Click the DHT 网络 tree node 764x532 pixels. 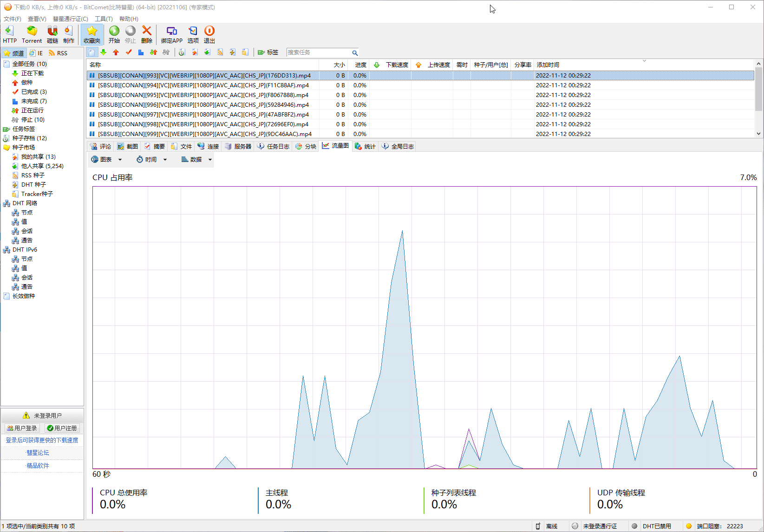click(x=25, y=203)
